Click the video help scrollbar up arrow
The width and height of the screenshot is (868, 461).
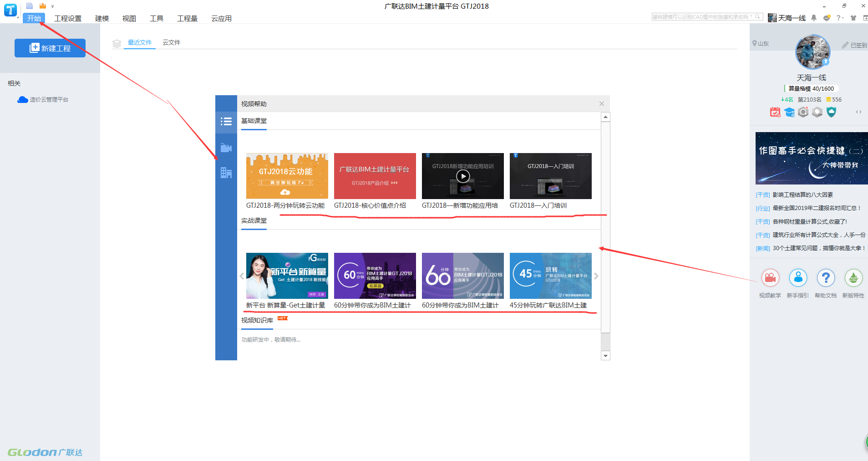click(605, 117)
